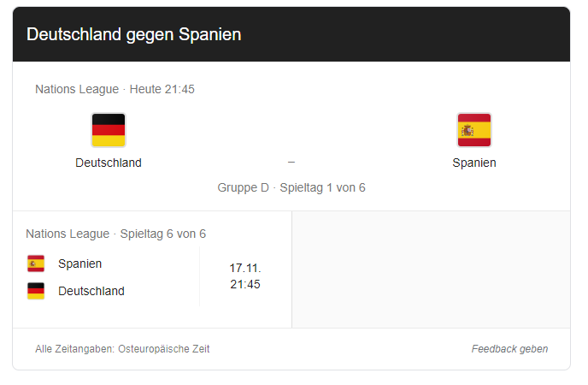The width and height of the screenshot is (588, 385).
Task: Select Spanien in the Spieltag 6 fixture
Action: click(79, 264)
